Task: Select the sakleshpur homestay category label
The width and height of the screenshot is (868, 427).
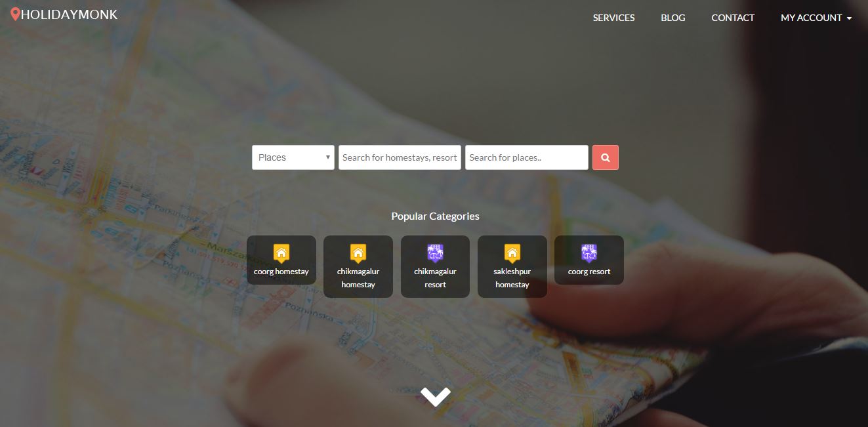Action: [512, 278]
